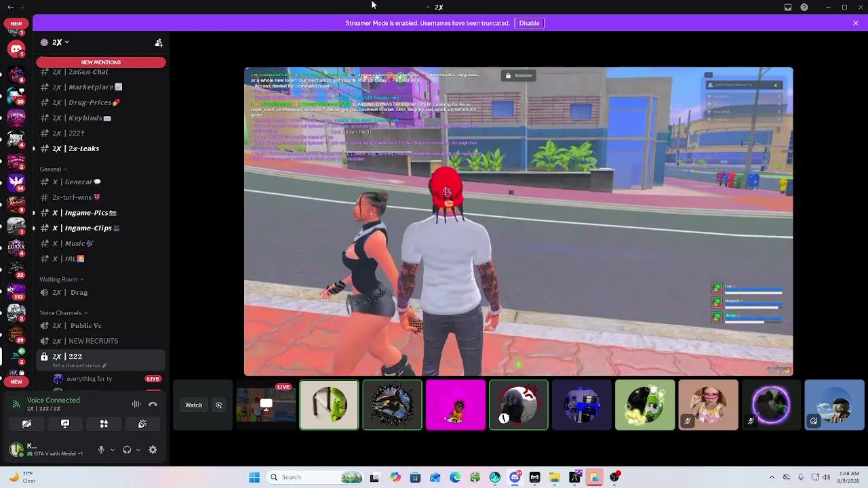
Task: Dismiss the Streamer Mode notice
Action: pos(856,23)
